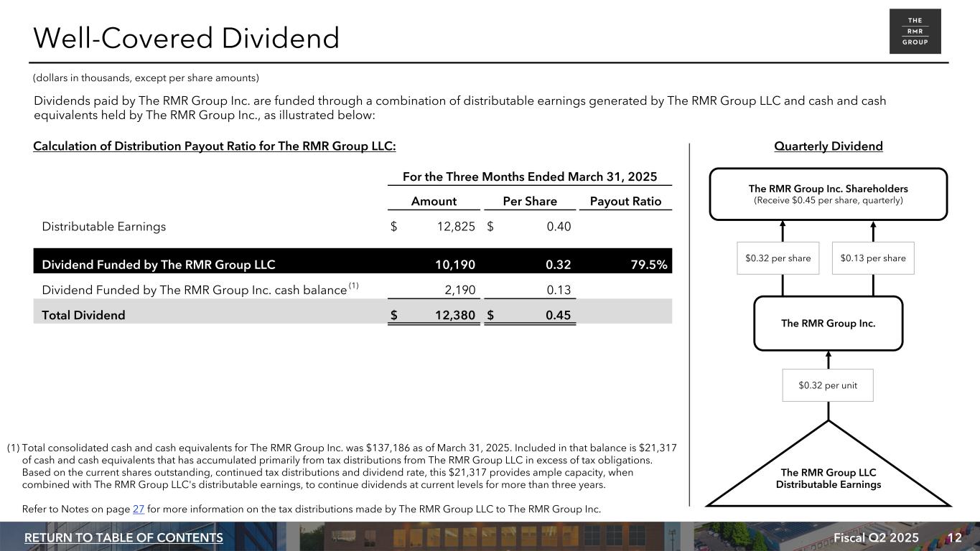
Task: Select the Total Dividend row label
Action: coord(83,315)
